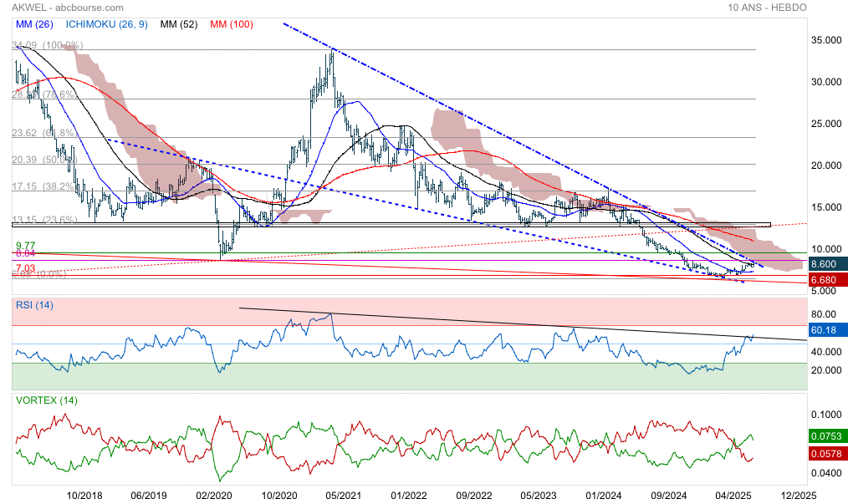
Task: Click the 'MM (26)' legend label
Action: click(34, 24)
